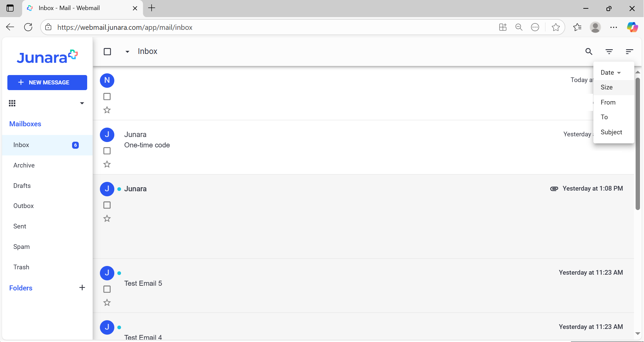Screen dimensions: 644x342
Task: Check the message from sender N
Action: 107,96
